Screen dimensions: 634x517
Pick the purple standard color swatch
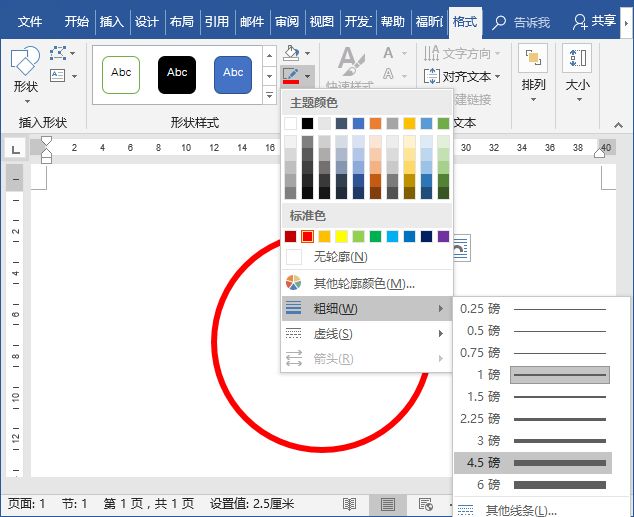click(443, 236)
